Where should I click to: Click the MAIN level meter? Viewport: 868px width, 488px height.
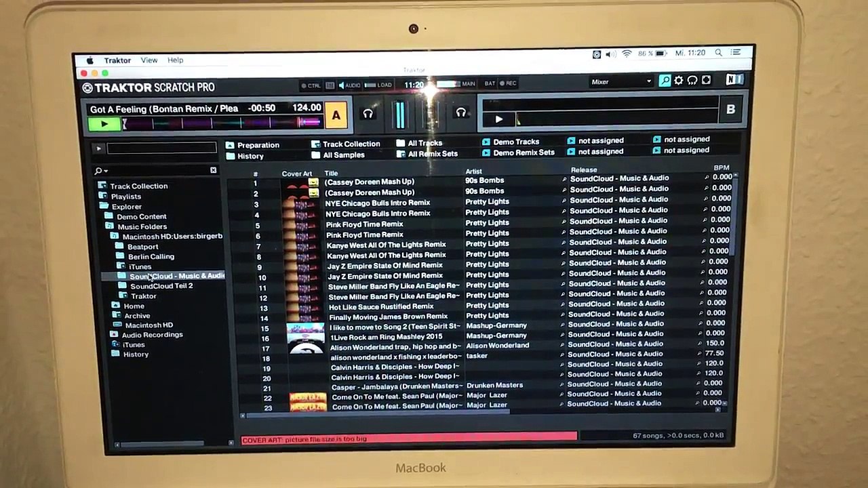click(456, 84)
